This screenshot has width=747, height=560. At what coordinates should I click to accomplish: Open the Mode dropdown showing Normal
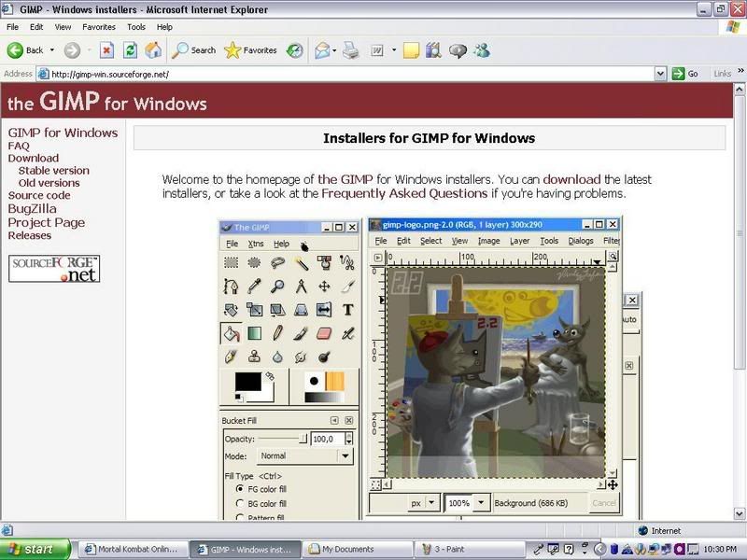click(x=305, y=456)
